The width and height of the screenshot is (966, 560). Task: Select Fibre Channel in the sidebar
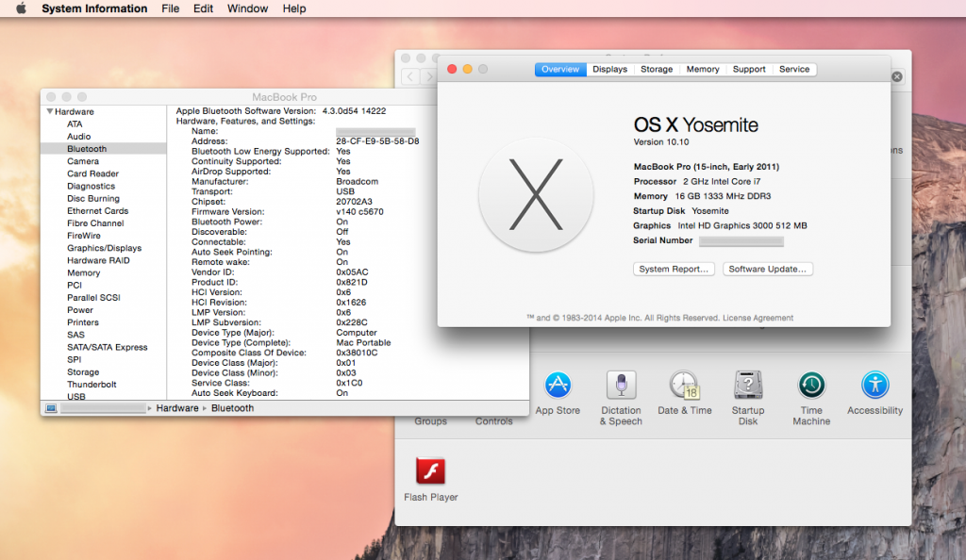coord(95,222)
